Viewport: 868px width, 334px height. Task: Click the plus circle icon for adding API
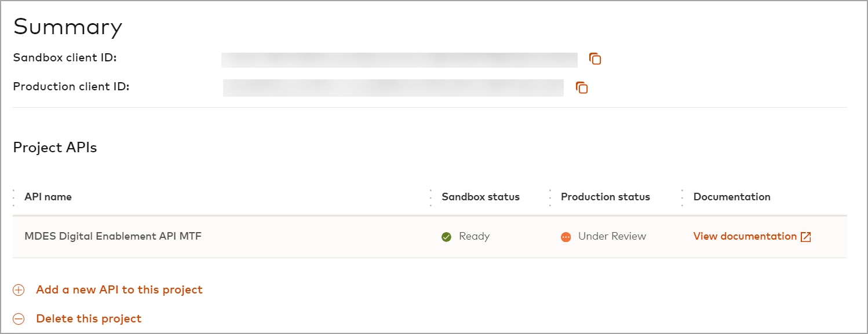pyautogui.click(x=19, y=290)
